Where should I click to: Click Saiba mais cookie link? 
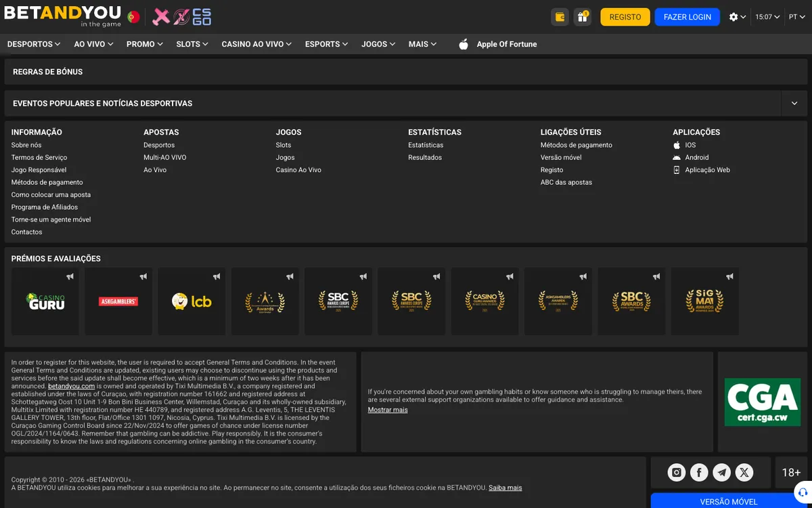tap(505, 488)
